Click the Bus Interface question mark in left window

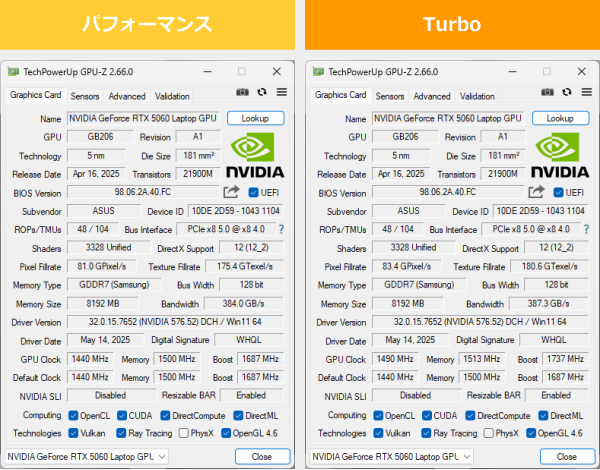point(280,230)
